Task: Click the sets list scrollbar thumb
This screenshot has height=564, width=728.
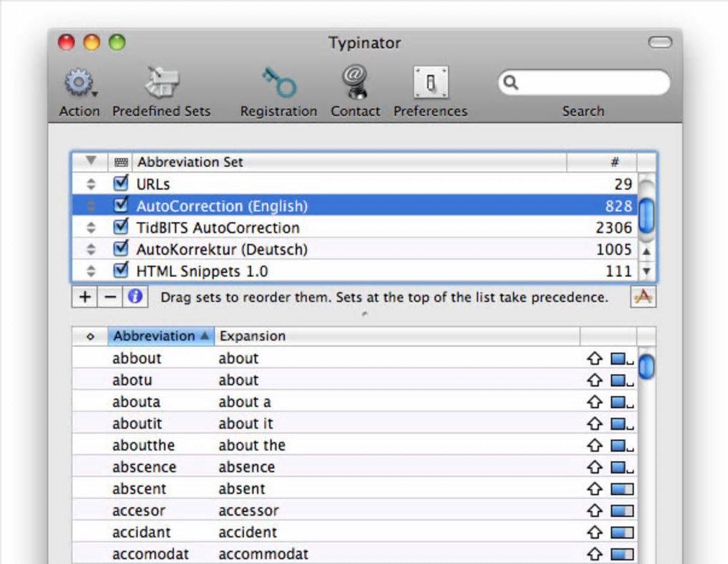Action: (647, 215)
